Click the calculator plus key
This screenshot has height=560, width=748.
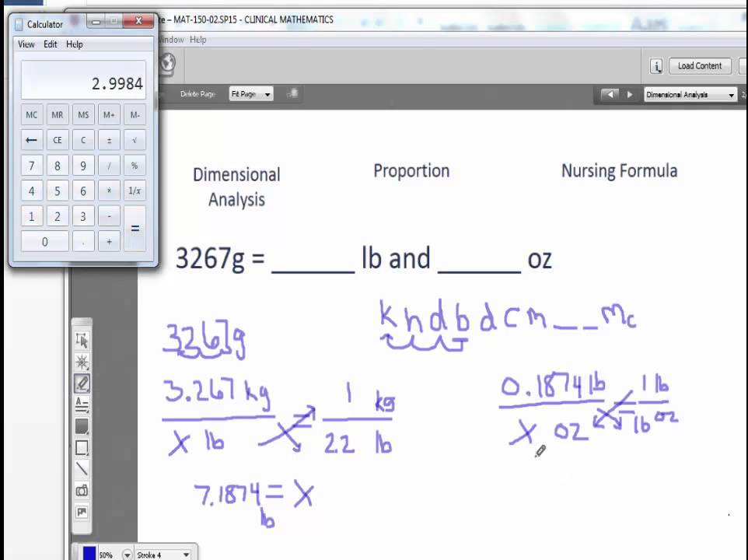(x=109, y=241)
